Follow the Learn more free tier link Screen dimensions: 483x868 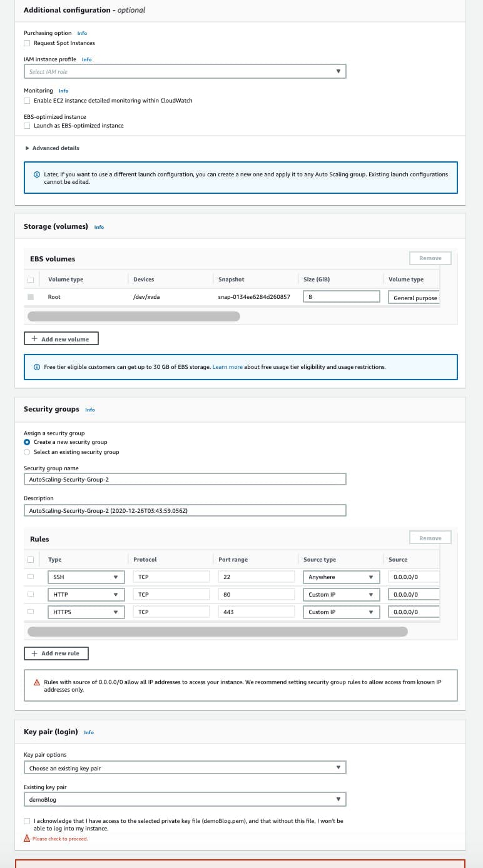(228, 367)
